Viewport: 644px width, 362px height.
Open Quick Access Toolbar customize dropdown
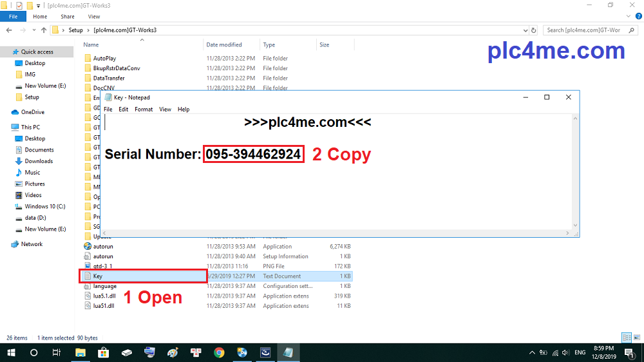pyautogui.click(x=38, y=6)
